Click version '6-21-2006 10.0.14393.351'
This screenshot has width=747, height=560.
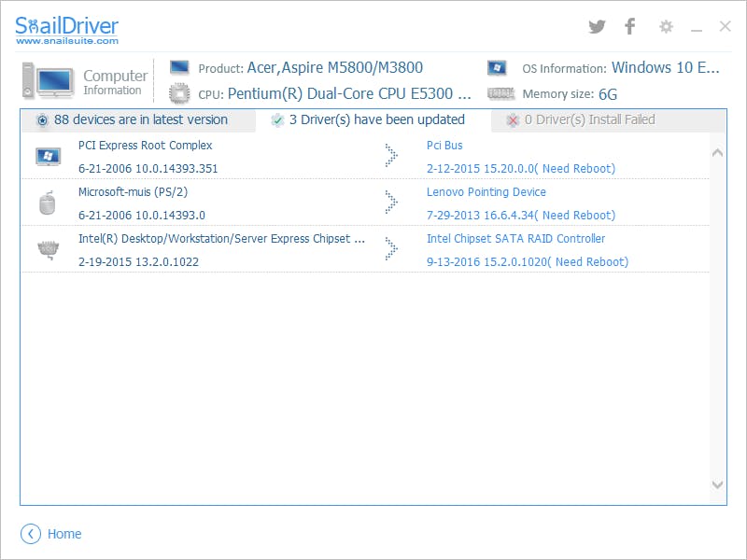point(148,169)
